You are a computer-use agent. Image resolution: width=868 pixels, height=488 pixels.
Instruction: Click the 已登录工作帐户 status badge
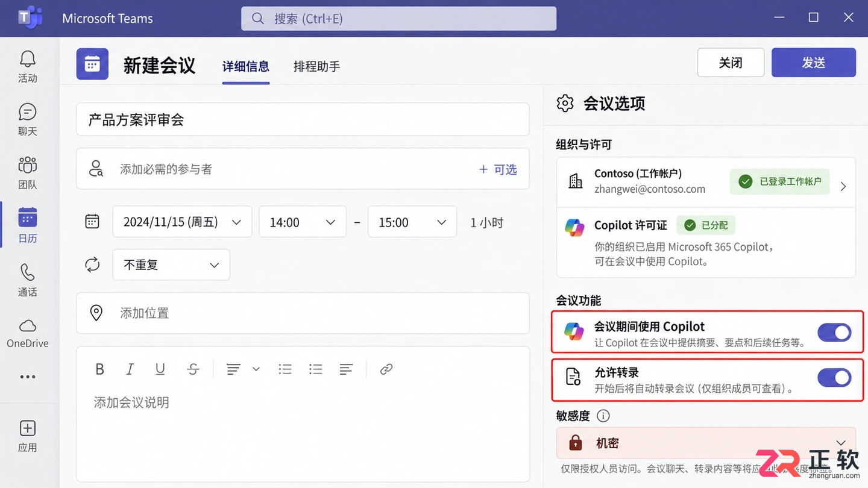780,181
